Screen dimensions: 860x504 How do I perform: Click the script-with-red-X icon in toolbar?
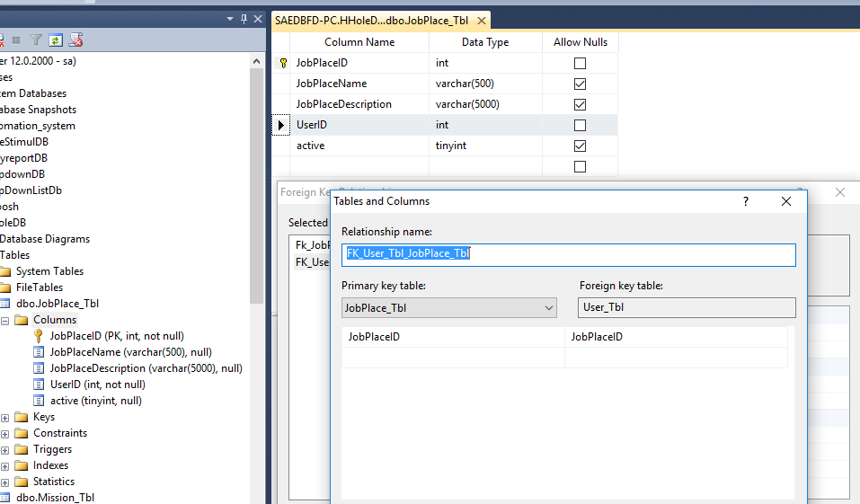tap(75, 40)
